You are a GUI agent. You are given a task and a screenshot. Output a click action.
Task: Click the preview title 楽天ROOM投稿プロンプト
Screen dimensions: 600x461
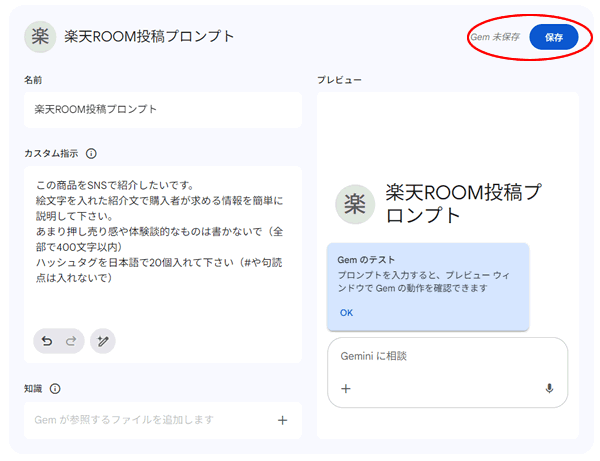[463, 204]
